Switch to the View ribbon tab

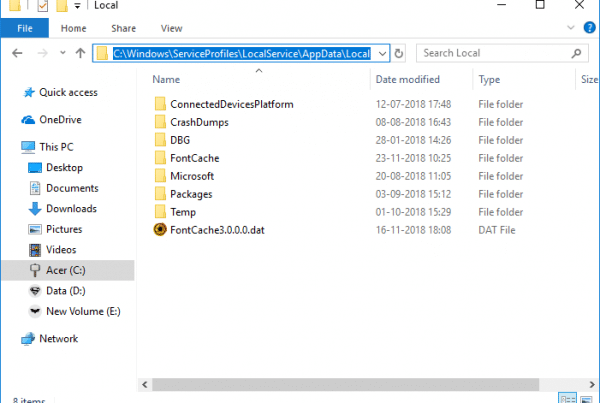(171, 28)
